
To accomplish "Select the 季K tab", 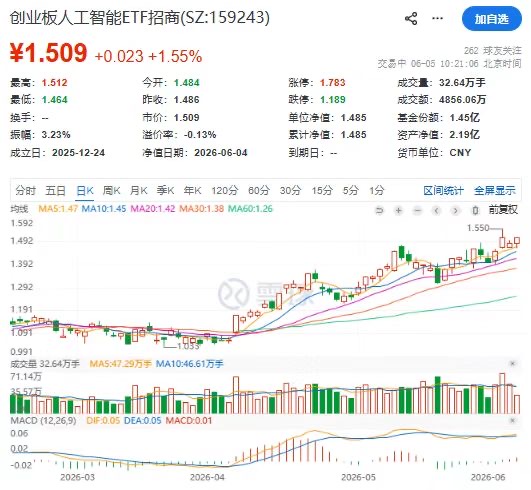I will [x=165, y=191].
